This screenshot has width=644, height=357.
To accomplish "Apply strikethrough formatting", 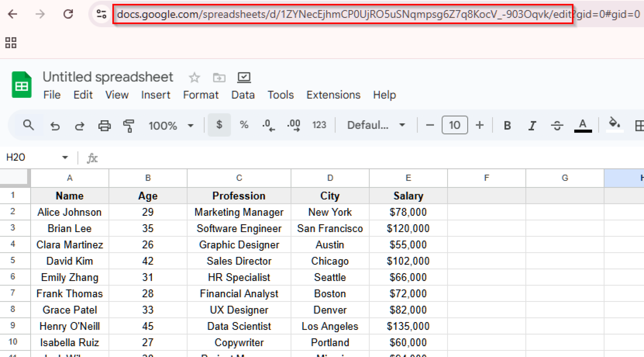I will tap(557, 125).
